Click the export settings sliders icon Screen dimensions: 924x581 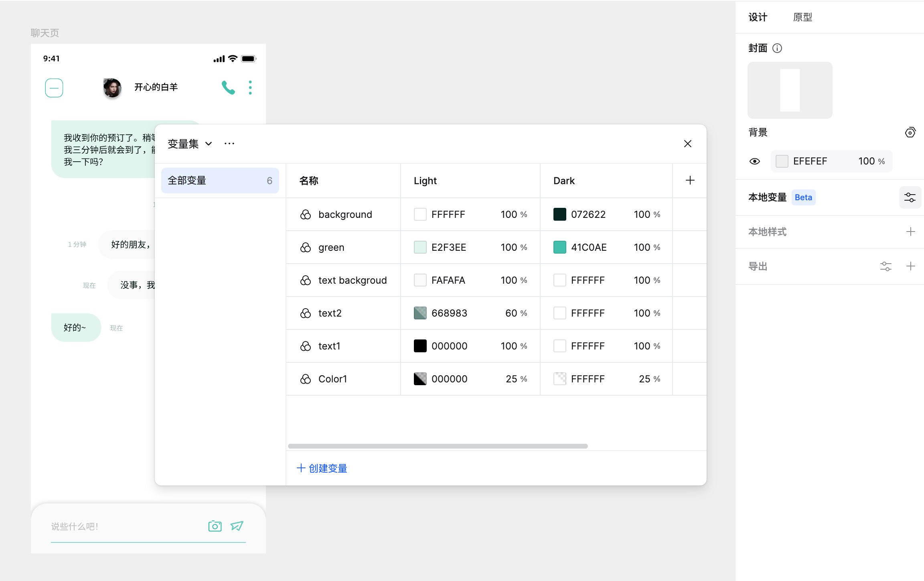click(885, 266)
